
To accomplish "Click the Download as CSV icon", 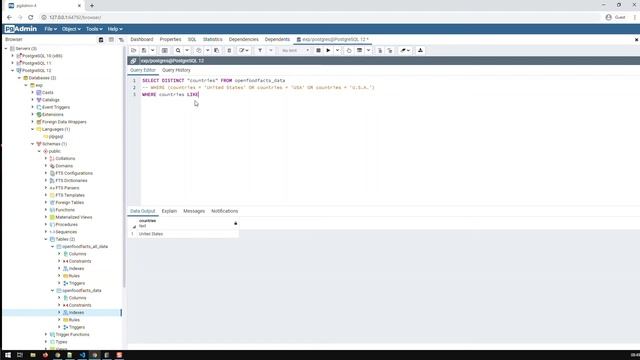I will (x=420, y=51).
